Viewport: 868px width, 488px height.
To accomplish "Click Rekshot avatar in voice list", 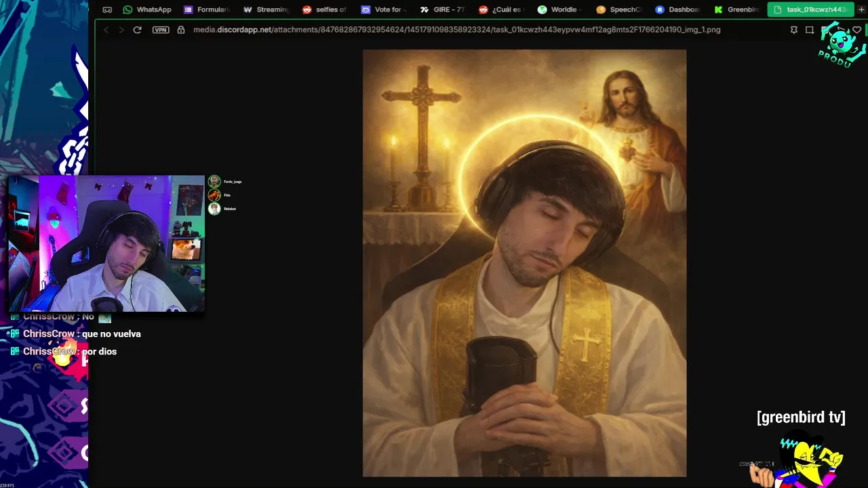I will pos(214,209).
